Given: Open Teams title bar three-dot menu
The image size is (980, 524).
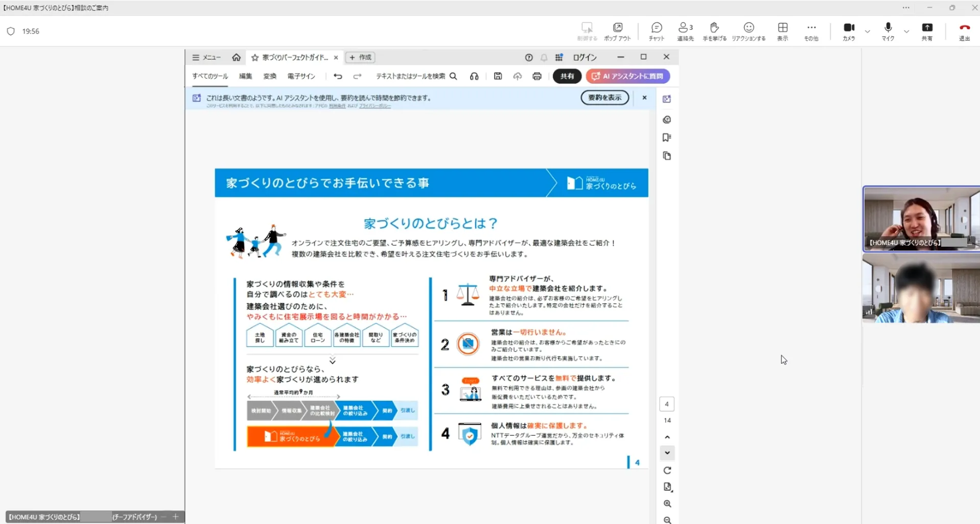Looking at the screenshot, I should (906, 8).
